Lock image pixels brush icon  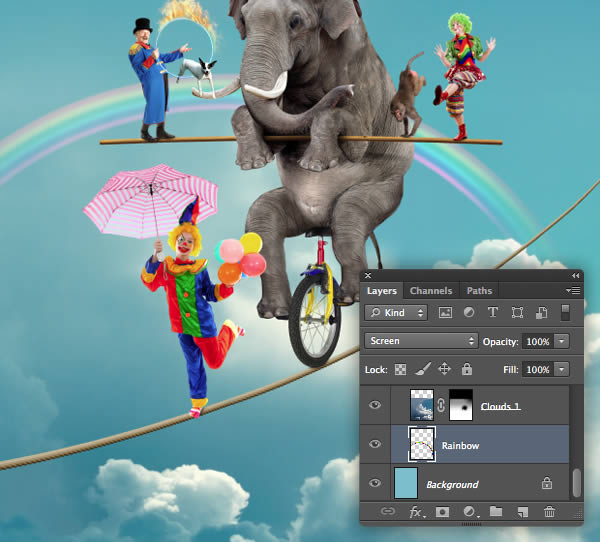(423, 369)
